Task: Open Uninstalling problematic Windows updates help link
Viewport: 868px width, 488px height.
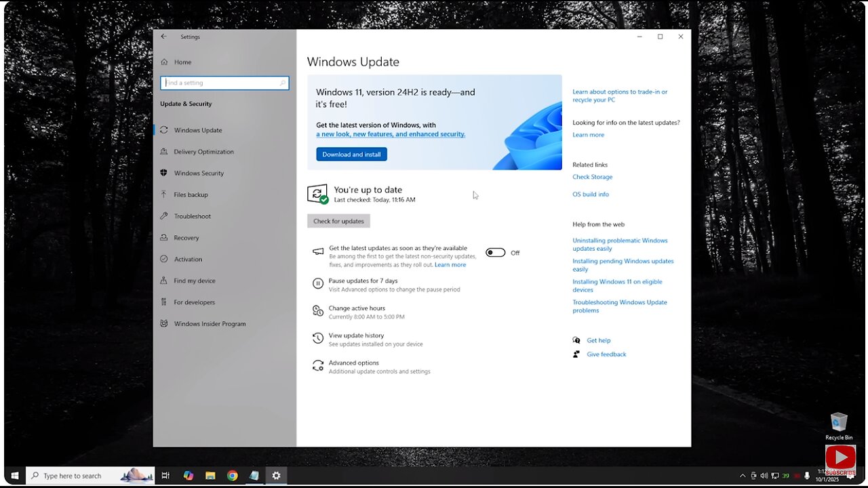Action: click(620, 245)
